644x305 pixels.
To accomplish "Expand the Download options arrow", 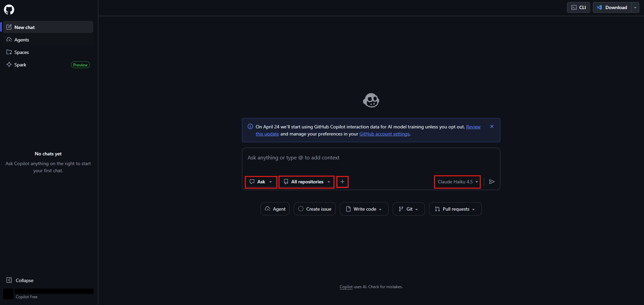I will tap(635, 7).
